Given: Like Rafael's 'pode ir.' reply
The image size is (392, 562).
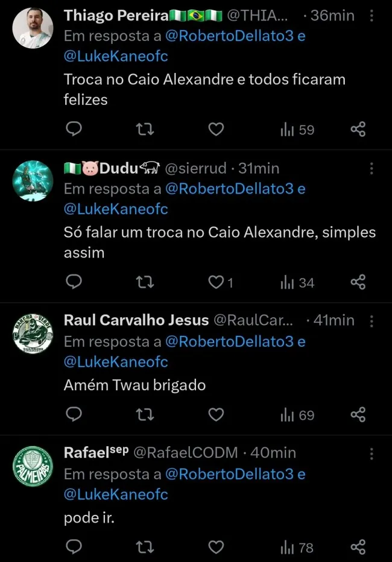Looking at the screenshot, I should 215,547.
